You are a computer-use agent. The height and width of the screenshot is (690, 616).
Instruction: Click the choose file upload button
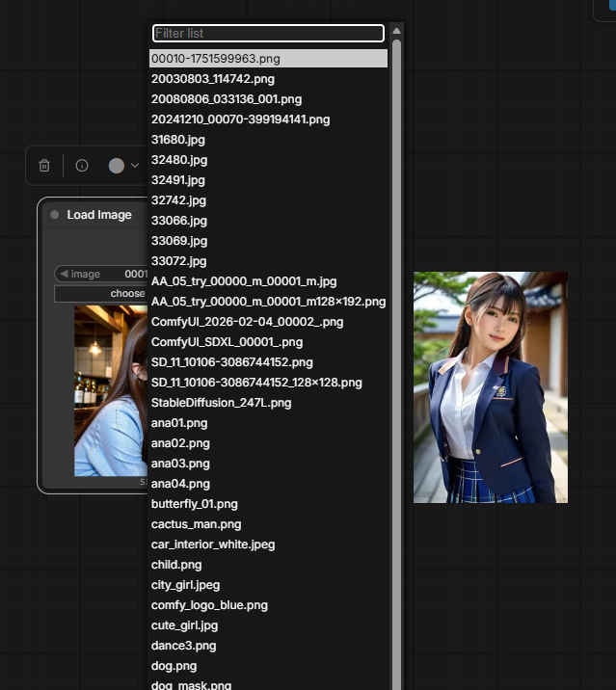pos(101,294)
